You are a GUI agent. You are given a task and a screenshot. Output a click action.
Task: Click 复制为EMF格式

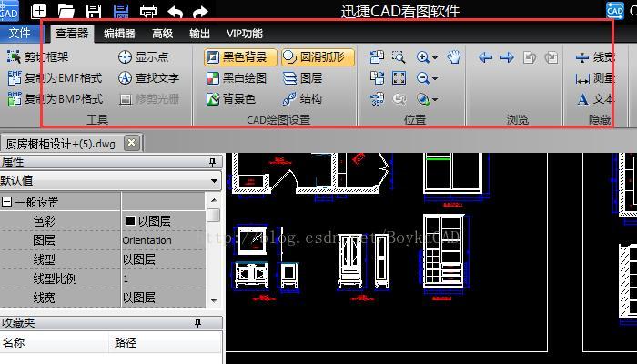(x=55, y=77)
